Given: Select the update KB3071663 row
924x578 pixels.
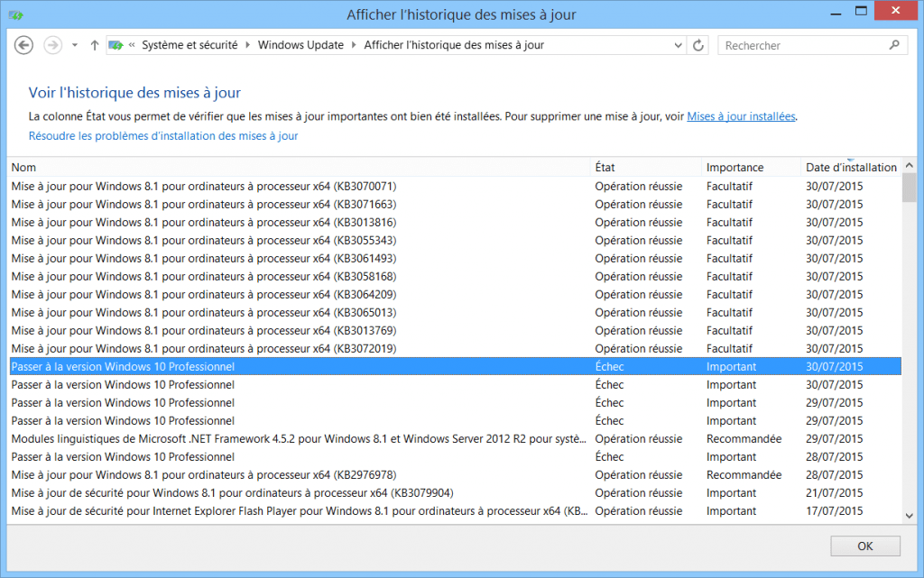Looking at the screenshot, I should point(455,205).
